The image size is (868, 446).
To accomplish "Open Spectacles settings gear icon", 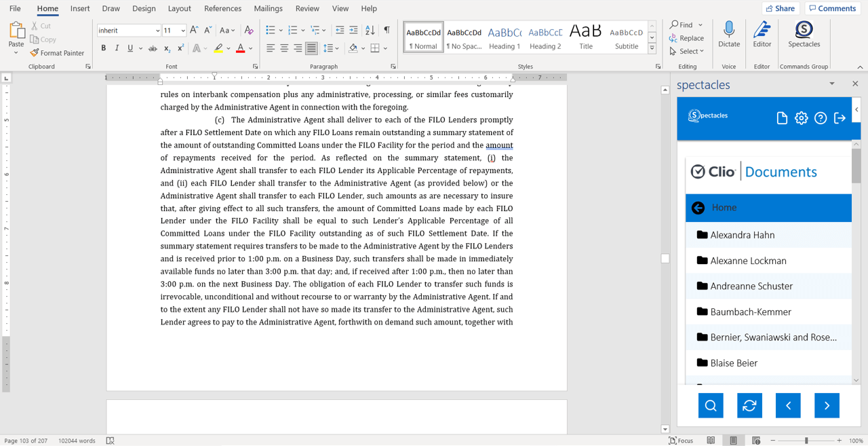I will click(801, 118).
